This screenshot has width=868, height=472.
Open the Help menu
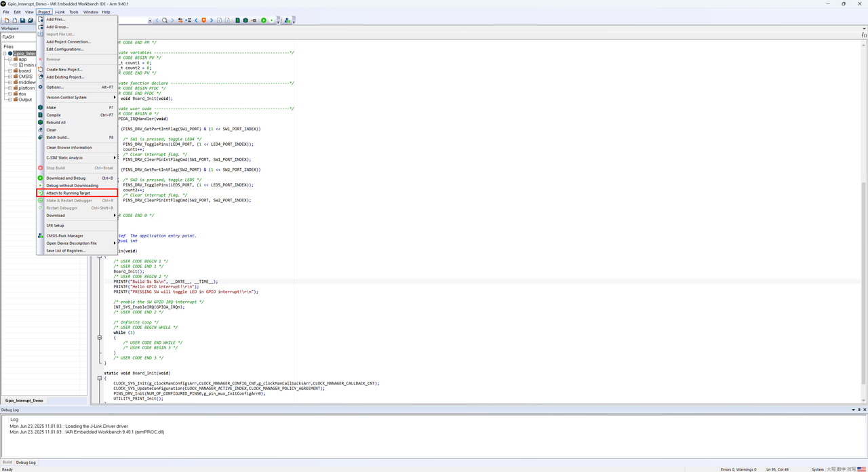coord(106,12)
